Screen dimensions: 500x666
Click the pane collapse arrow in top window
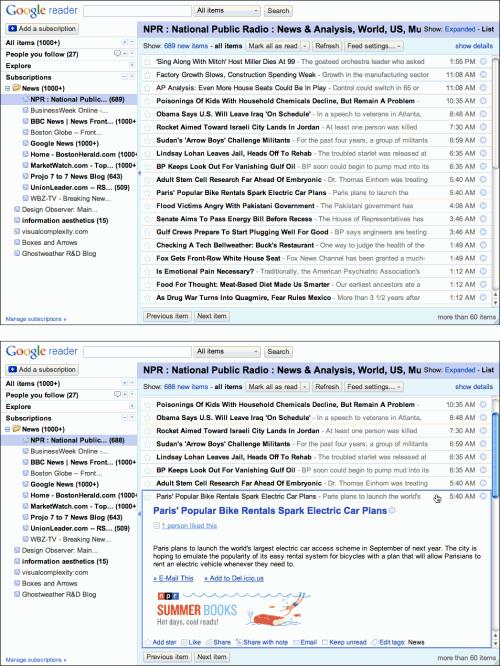pyautogui.click(x=139, y=173)
